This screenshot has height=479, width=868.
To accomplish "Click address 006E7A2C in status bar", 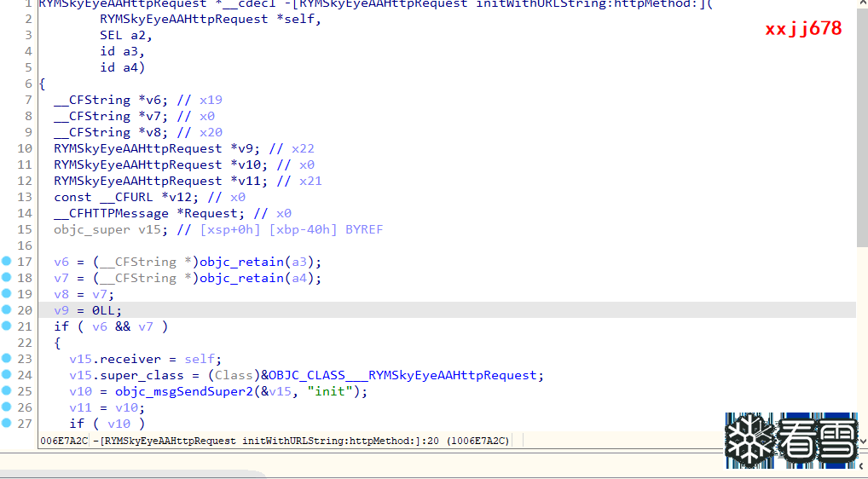I will [64, 441].
